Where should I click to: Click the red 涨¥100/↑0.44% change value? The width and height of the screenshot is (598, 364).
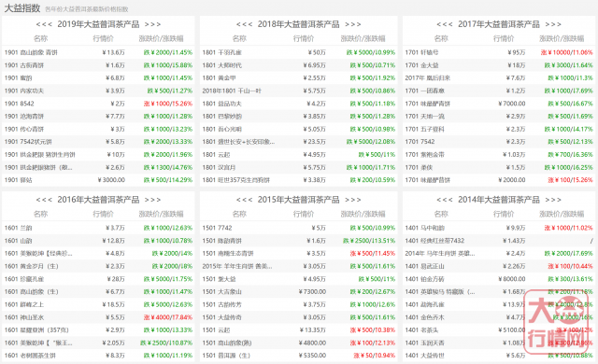pyautogui.click(x=570, y=266)
